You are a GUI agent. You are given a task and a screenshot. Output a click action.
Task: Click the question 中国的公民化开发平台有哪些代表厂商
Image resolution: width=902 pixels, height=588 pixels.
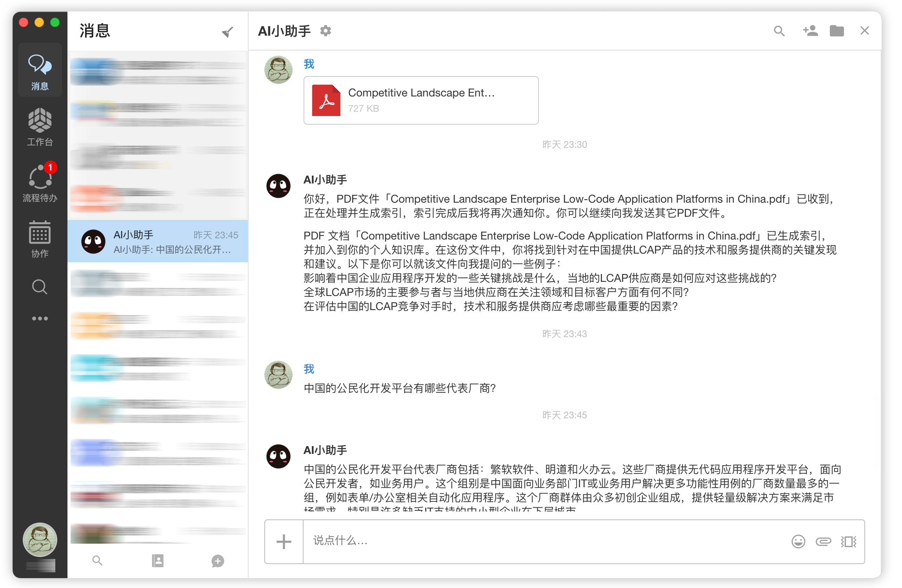400,388
